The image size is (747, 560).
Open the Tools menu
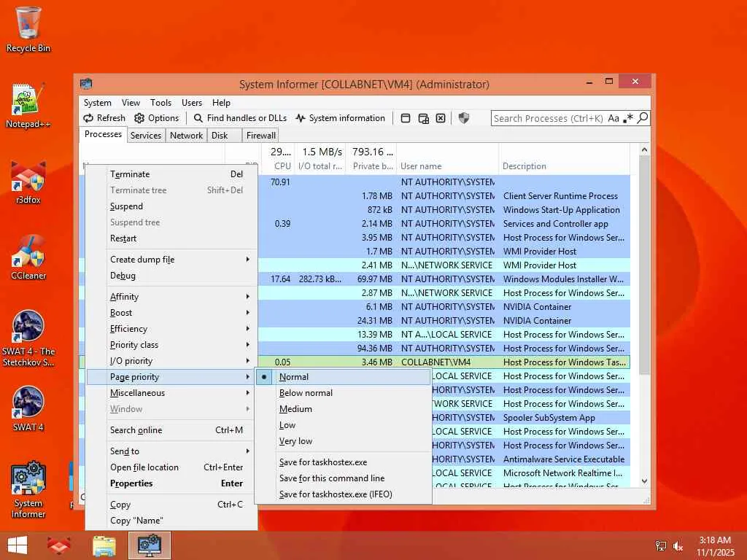pos(160,103)
